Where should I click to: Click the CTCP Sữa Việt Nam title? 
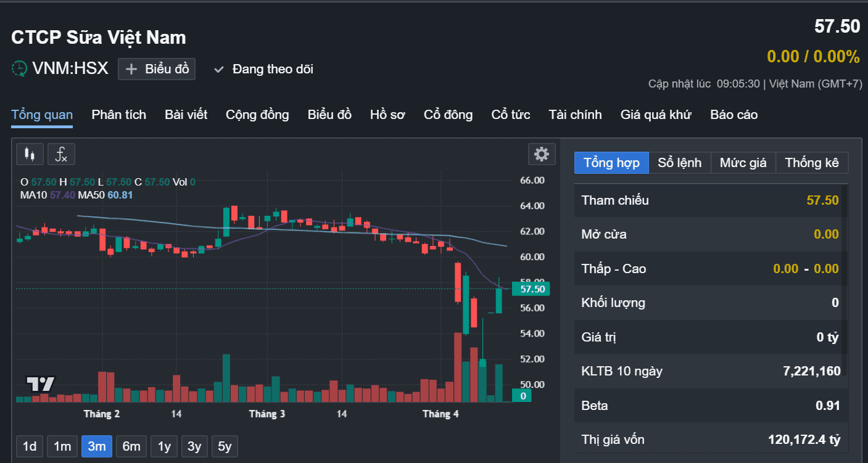pyautogui.click(x=99, y=38)
